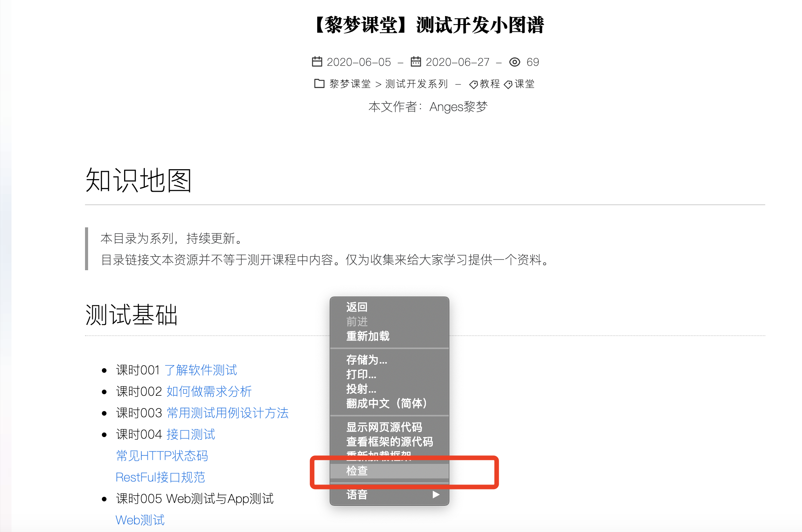The height and width of the screenshot is (532, 802).
Task: Click the 测试开发系列 category link
Action: click(x=416, y=84)
